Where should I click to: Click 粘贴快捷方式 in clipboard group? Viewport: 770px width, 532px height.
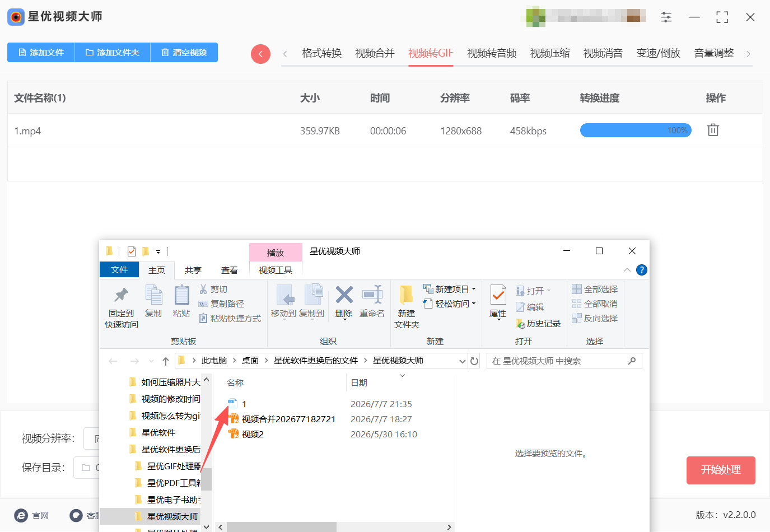point(230,318)
